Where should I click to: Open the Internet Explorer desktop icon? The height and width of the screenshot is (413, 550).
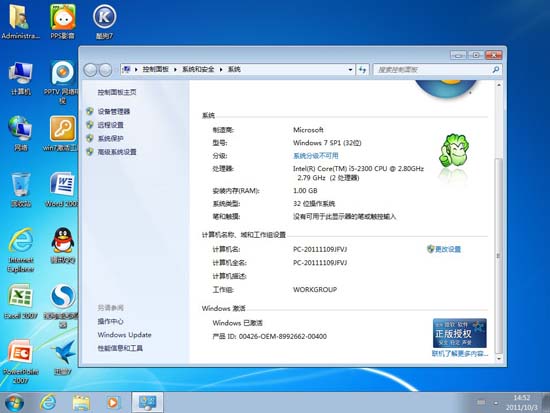pyautogui.click(x=21, y=250)
